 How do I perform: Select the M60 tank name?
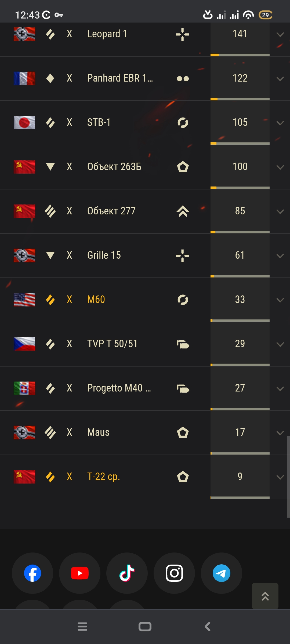point(96,299)
